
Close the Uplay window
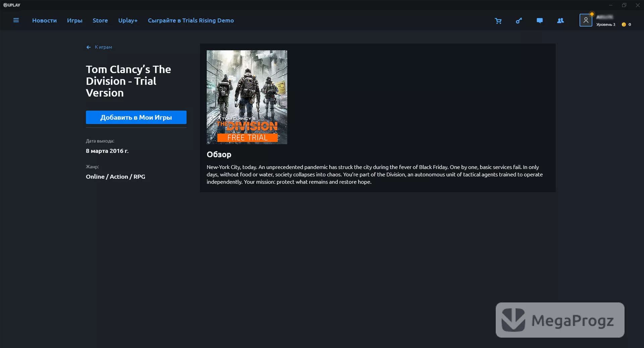tap(638, 5)
